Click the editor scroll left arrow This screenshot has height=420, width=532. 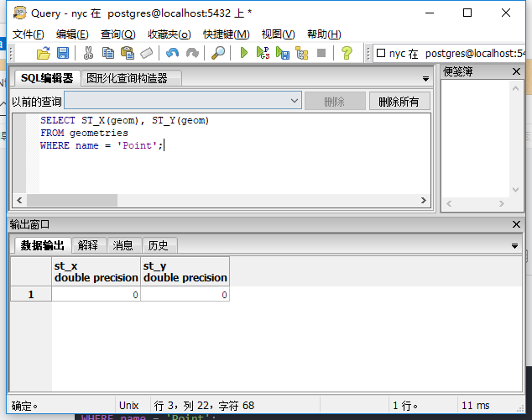tap(19, 200)
